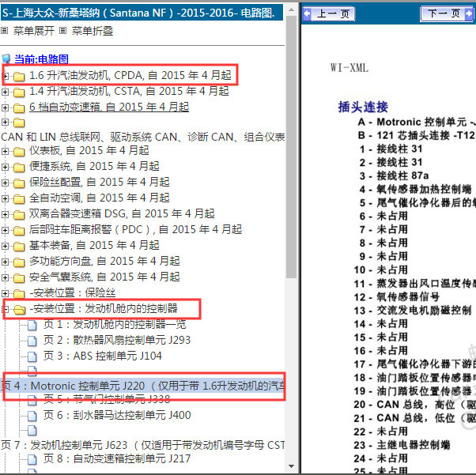The height and width of the screenshot is (475, 476).
Task: Expand the 全自动空调 folder node
Action: [x=5, y=198]
